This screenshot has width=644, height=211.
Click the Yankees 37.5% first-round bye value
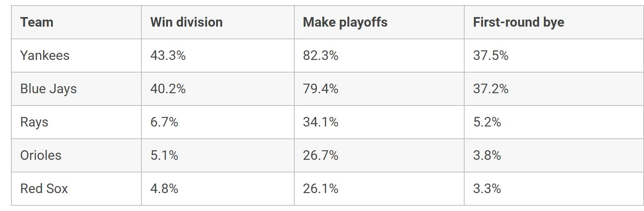click(x=490, y=55)
